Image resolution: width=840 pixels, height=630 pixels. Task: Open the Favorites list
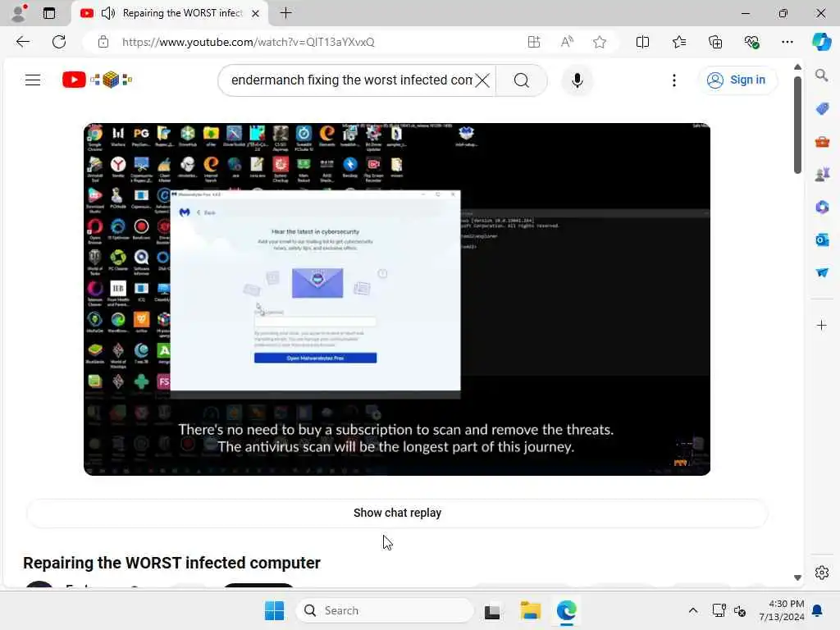click(678, 42)
